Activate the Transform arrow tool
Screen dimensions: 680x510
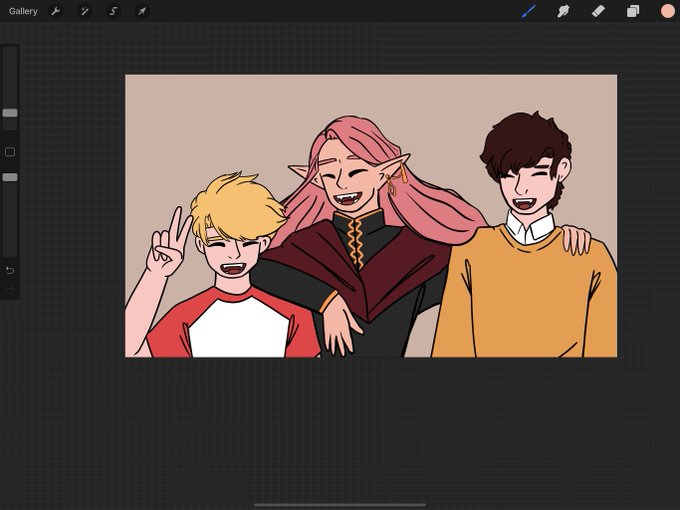pyautogui.click(x=142, y=11)
